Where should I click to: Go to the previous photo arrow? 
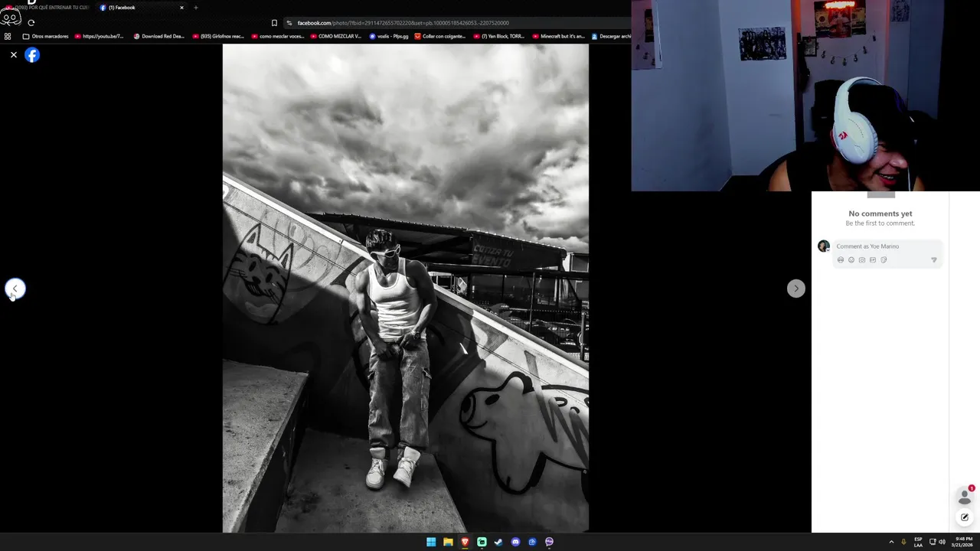coord(15,289)
